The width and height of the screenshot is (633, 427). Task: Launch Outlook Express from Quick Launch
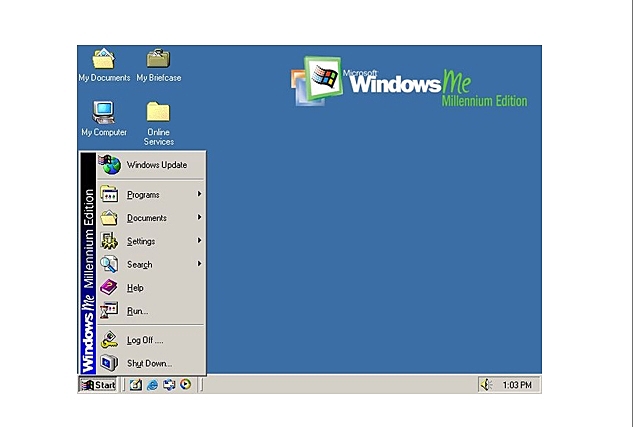tap(169, 385)
